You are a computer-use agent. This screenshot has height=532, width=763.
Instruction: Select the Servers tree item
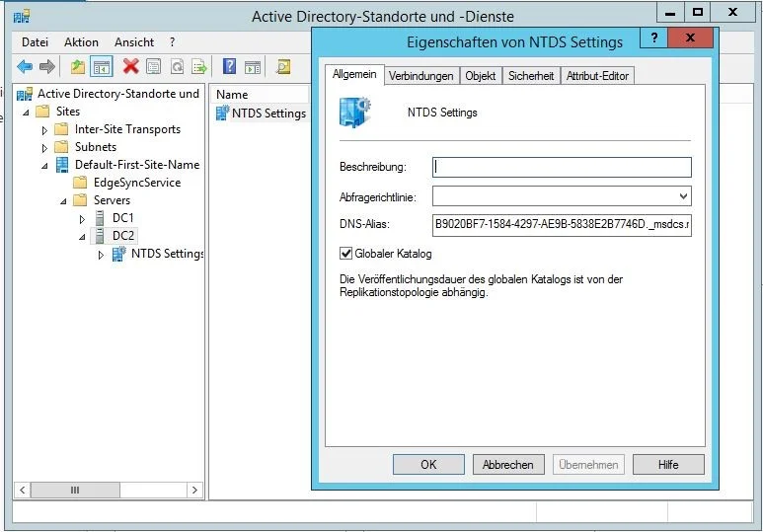(x=112, y=200)
